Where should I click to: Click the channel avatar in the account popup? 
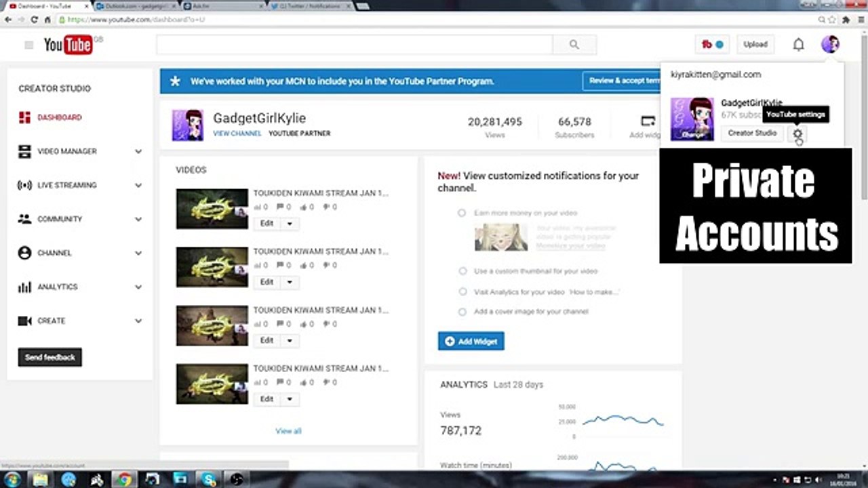[692, 119]
